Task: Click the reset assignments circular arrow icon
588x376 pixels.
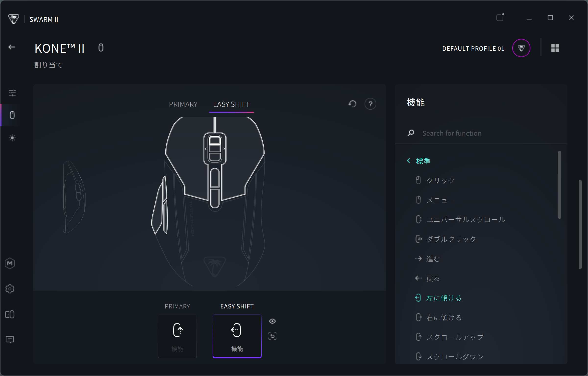Action: click(353, 104)
